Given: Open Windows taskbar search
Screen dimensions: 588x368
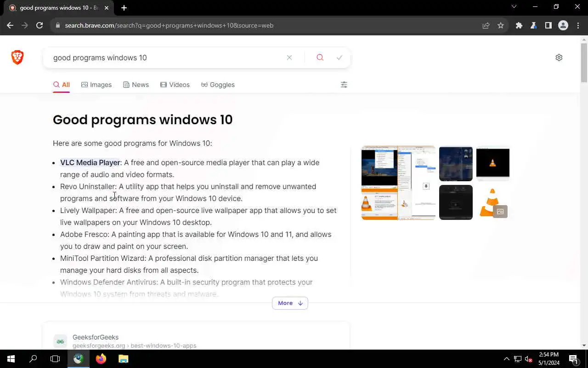Looking at the screenshot, I should pyautogui.click(x=33, y=359).
